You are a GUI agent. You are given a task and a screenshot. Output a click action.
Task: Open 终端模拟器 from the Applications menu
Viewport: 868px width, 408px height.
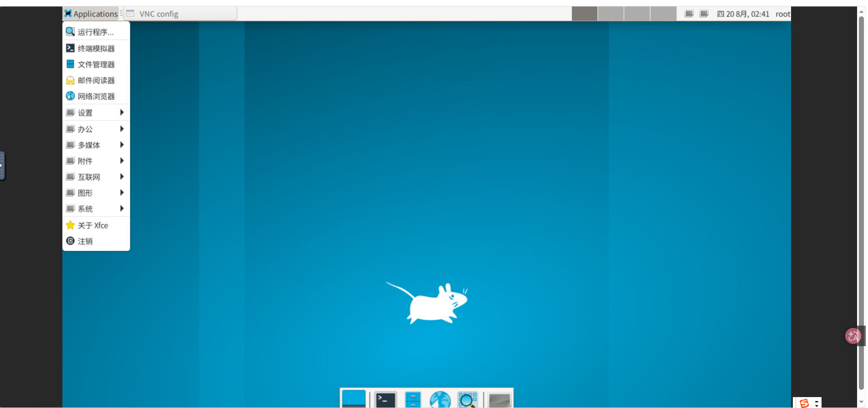[96, 48]
